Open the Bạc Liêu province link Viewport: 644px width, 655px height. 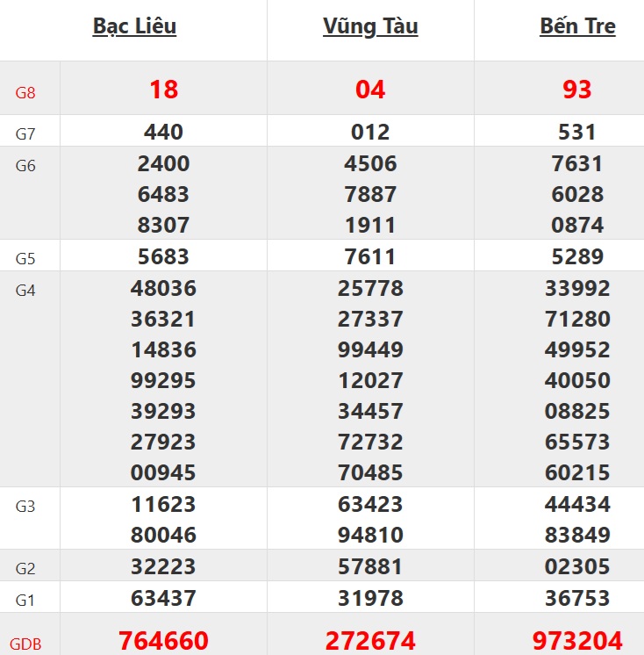pos(134,26)
